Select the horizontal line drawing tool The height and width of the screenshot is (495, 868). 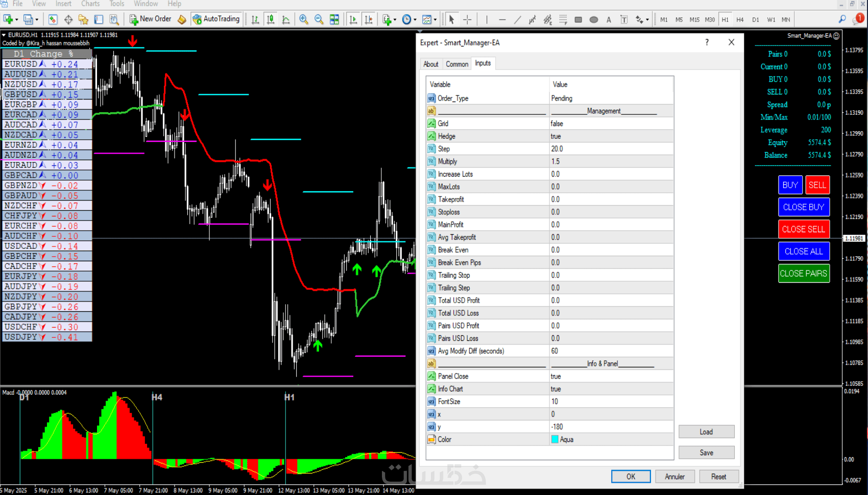(x=502, y=19)
